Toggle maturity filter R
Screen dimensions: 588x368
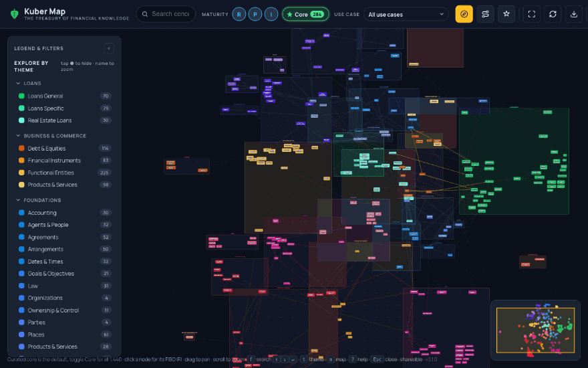pyautogui.click(x=239, y=14)
